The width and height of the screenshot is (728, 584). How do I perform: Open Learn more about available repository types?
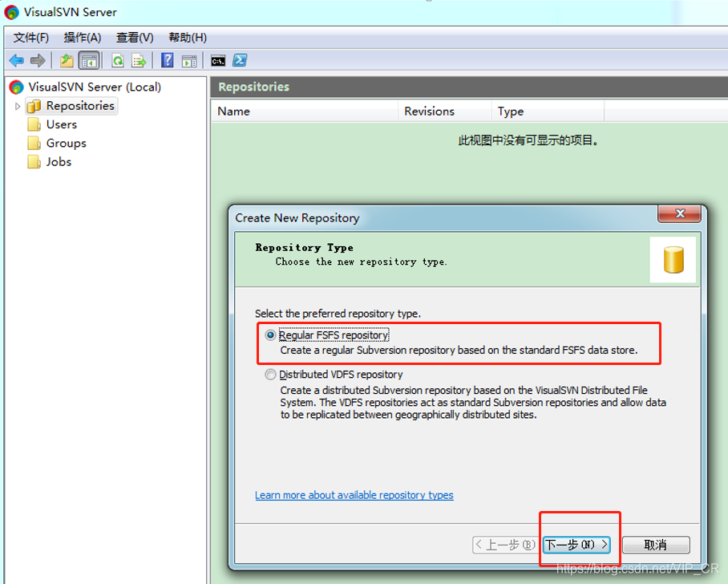pos(354,495)
